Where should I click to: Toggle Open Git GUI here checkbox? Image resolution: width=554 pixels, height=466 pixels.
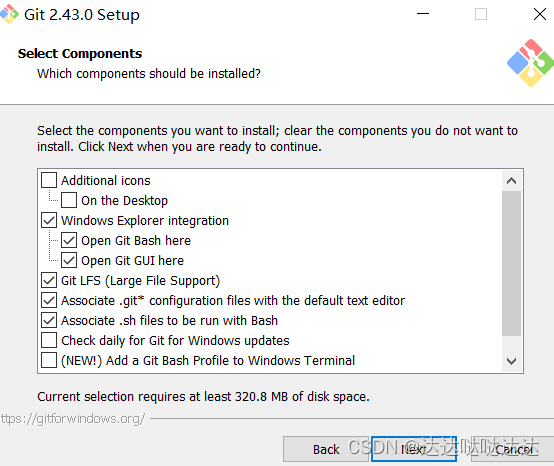(69, 260)
